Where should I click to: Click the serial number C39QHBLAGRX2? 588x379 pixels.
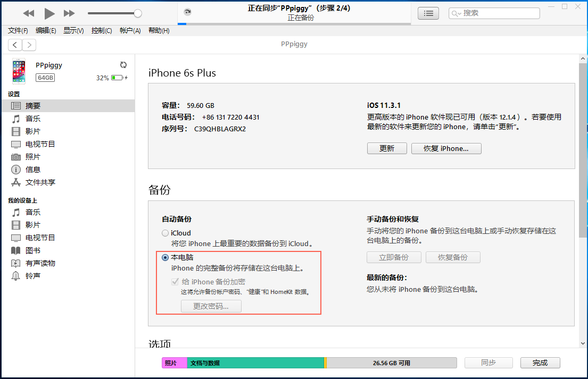point(220,129)
